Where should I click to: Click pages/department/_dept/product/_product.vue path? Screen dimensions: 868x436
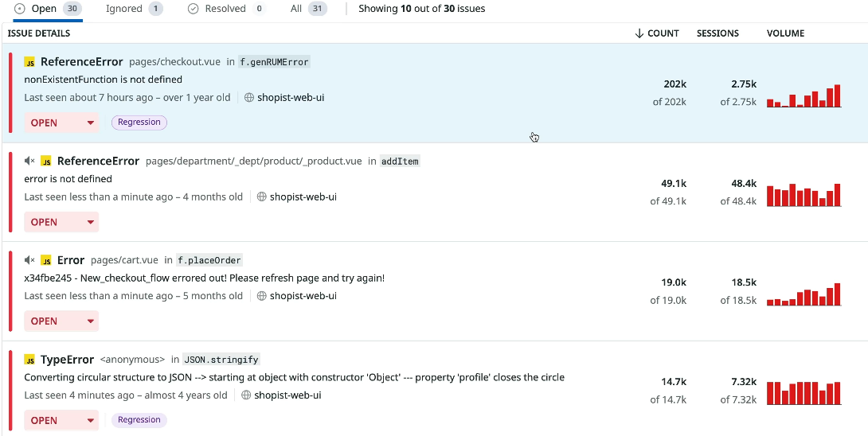253,162
